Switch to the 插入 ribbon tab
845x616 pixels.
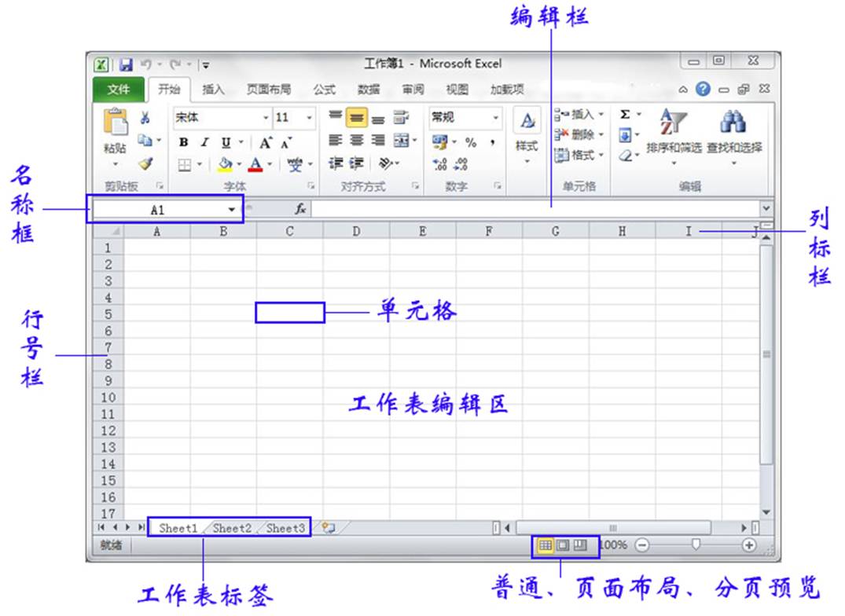tap(213, 90)
